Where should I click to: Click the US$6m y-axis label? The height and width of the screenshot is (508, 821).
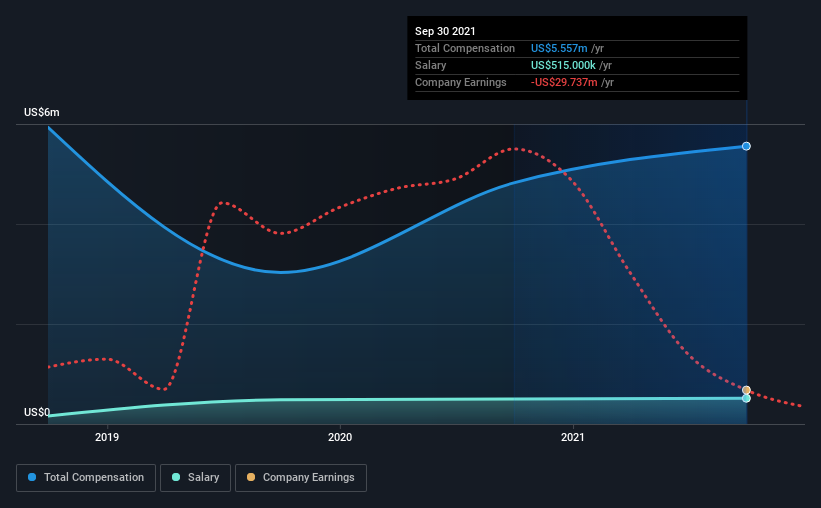click(x=41, y=113)
